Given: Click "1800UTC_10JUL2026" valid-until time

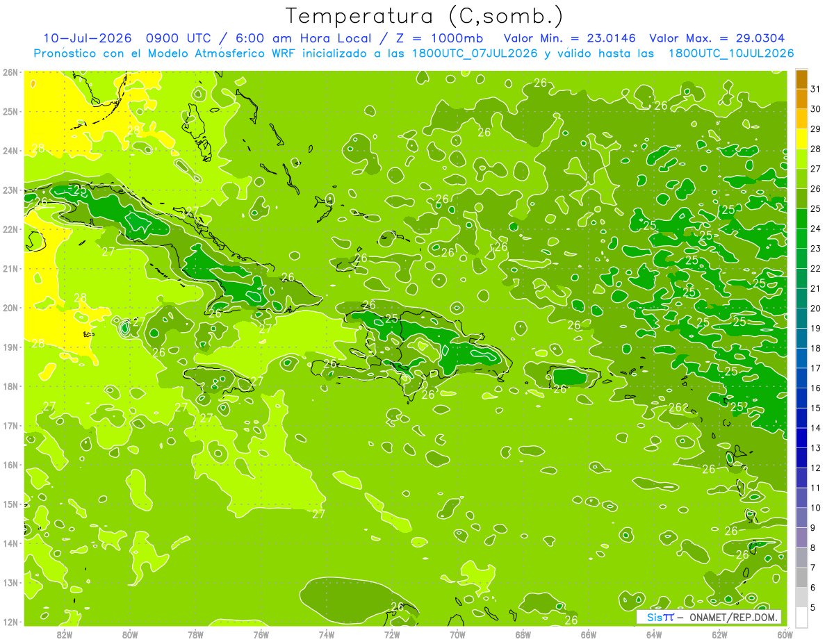Looking at the screenshot, I should (731, 53).
